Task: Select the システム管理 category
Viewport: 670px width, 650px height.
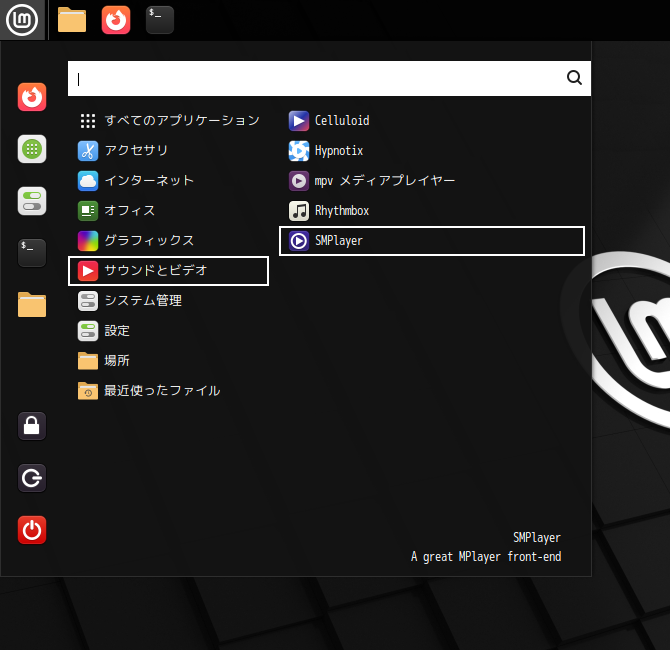Action: click(168, 301)
